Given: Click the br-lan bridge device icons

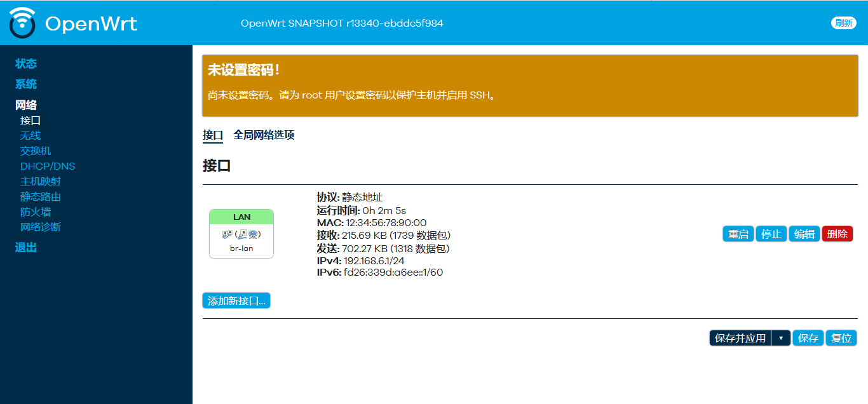Looking at the screenshot, I should (241, 234).
